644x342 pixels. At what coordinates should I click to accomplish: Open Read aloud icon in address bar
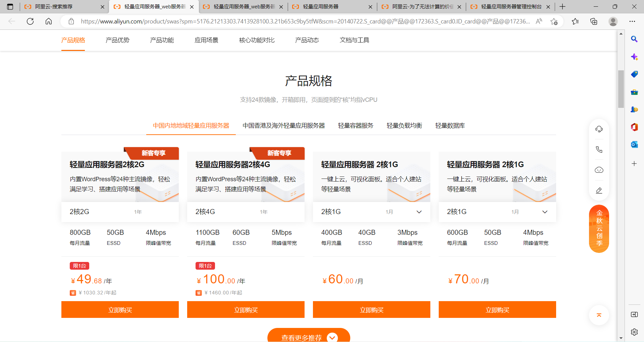point(539,21)
